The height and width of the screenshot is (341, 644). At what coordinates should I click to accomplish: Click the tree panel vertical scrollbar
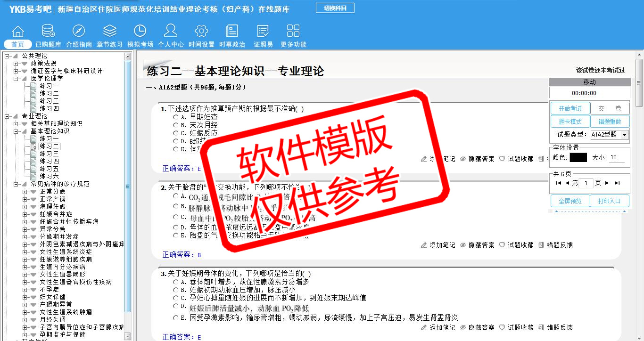(x=128, y=186)
